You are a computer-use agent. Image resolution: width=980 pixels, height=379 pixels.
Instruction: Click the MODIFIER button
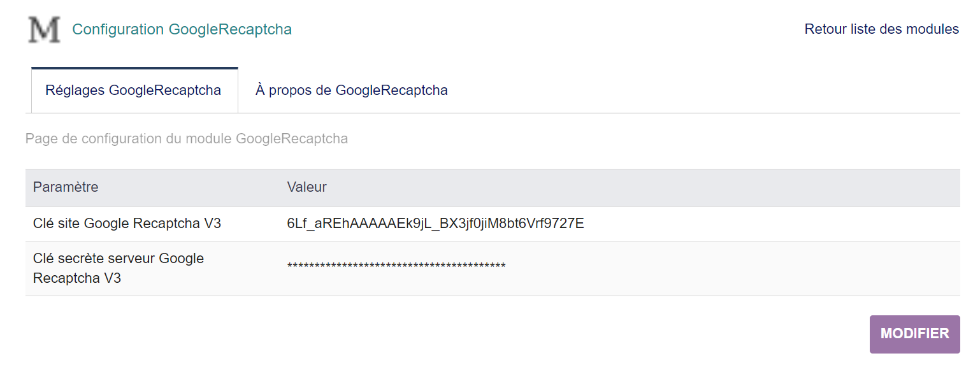[914, 334]
